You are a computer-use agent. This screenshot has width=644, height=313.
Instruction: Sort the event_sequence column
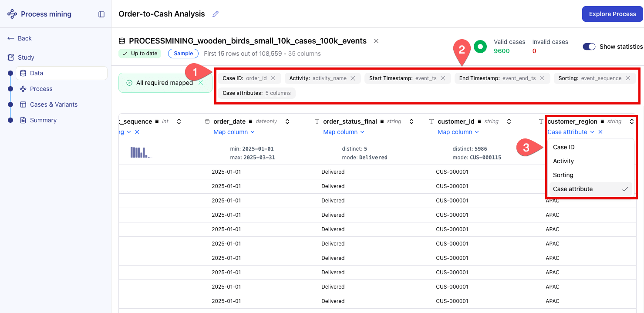tap(179, 121)
